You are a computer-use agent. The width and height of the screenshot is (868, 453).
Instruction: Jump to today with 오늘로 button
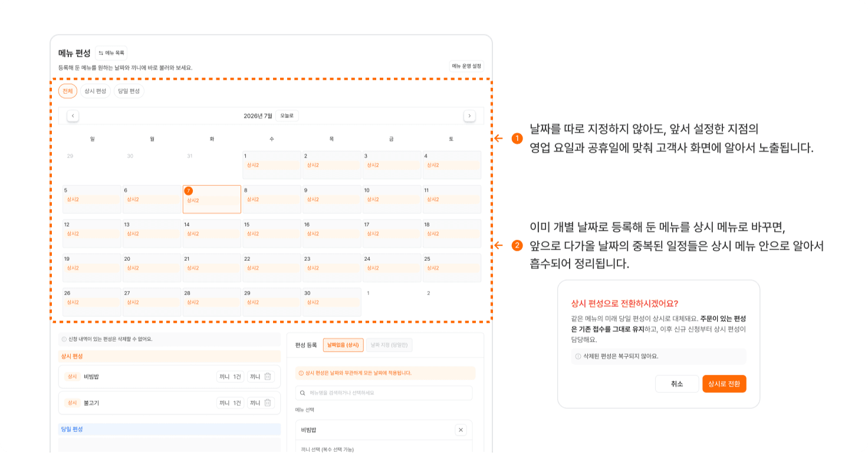click(x=287, y=116)
